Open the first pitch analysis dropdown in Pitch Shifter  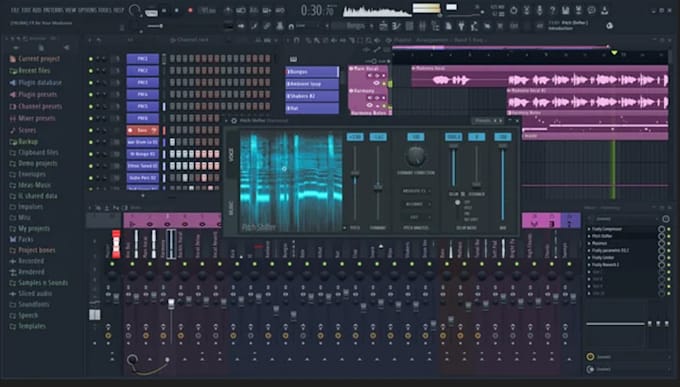[417, 191]
